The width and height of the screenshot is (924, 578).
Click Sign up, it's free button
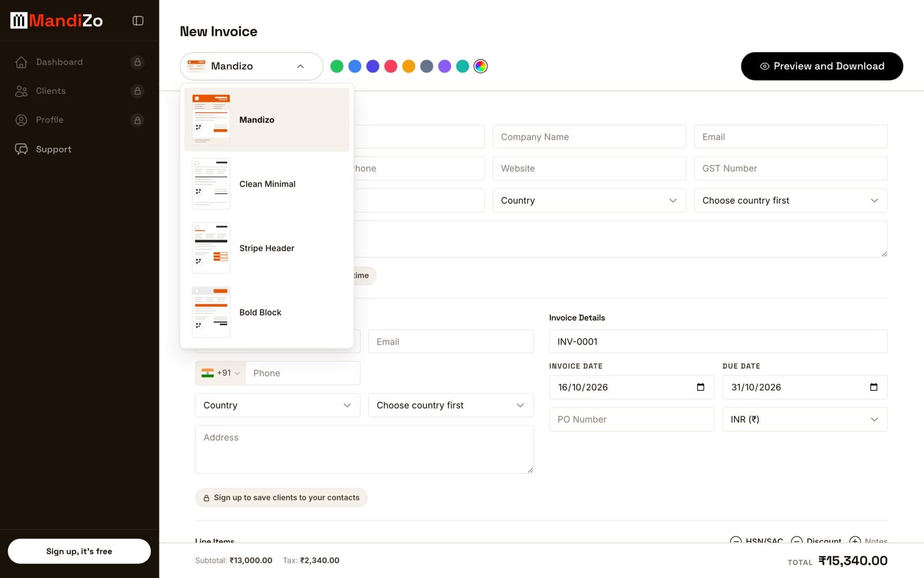pyautogui.click(x=79, y=551)
